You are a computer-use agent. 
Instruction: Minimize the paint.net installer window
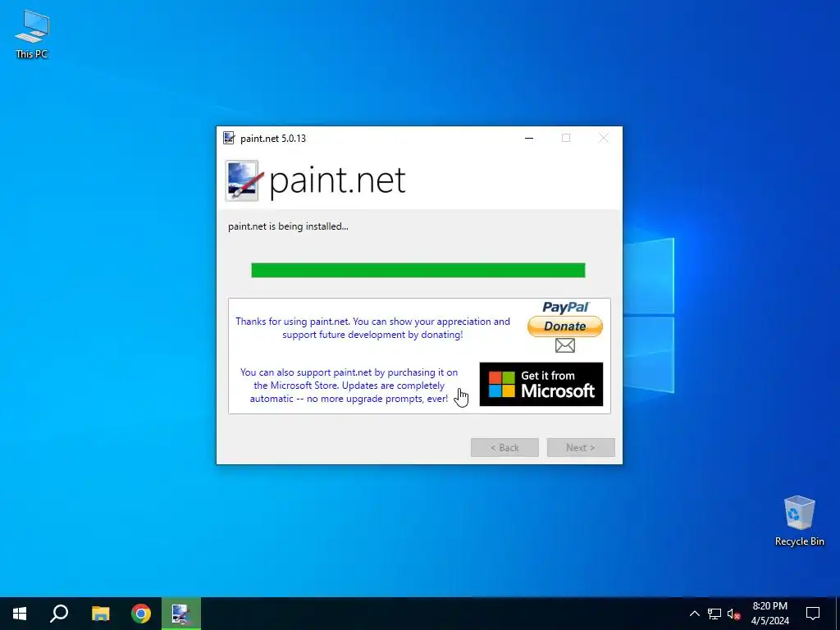tap(529, 138)
